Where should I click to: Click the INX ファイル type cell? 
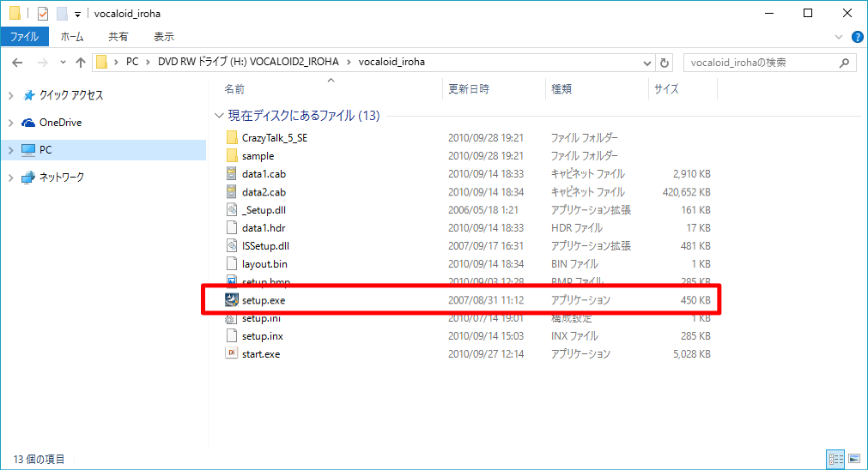tap(575, 336)
